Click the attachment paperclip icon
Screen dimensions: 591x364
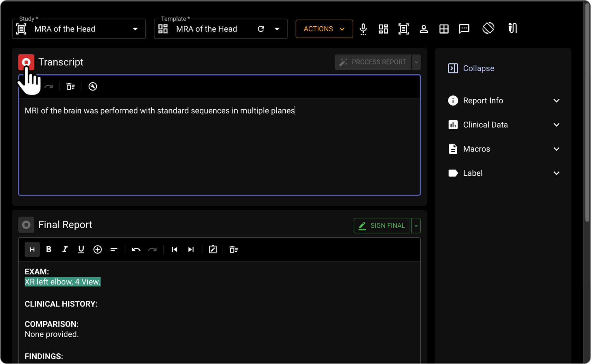point(513,28)
